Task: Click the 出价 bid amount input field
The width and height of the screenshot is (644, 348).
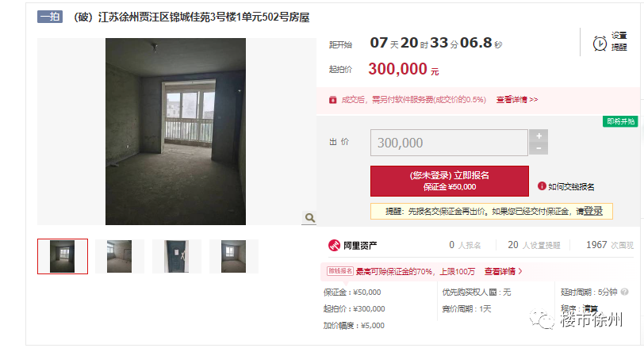Action: (x=449, y=143)
